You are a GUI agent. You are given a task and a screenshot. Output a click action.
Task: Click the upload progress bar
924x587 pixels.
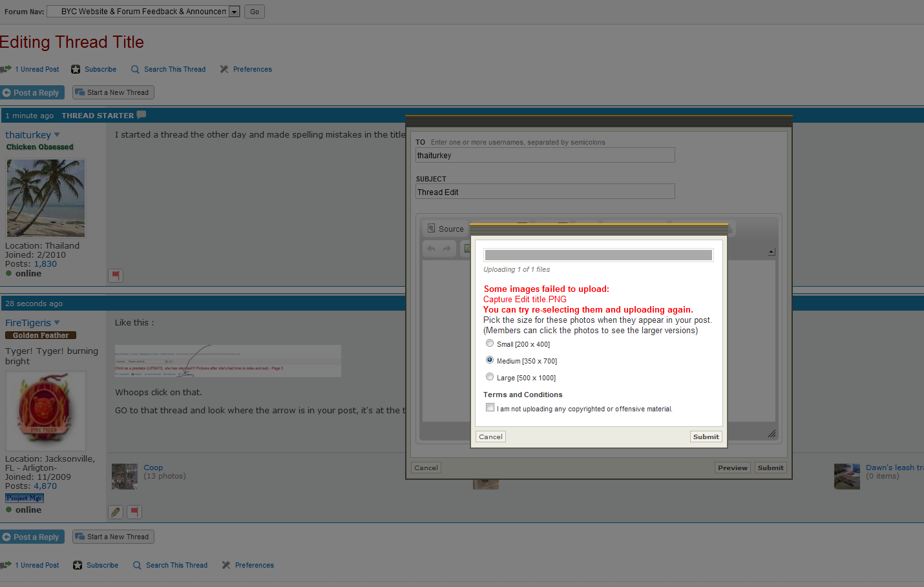(598, 255)
